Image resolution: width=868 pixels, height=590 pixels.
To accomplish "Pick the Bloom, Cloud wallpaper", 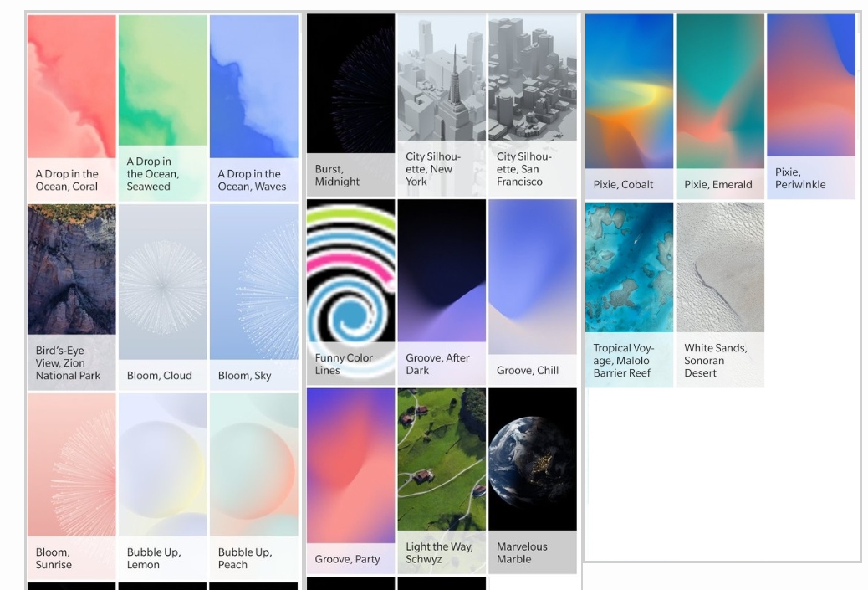I will click(163, 297).
